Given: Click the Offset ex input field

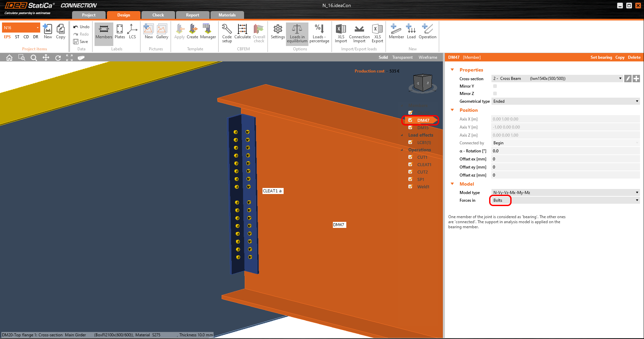Looking at the screenshot, I should tap(565, 159).
